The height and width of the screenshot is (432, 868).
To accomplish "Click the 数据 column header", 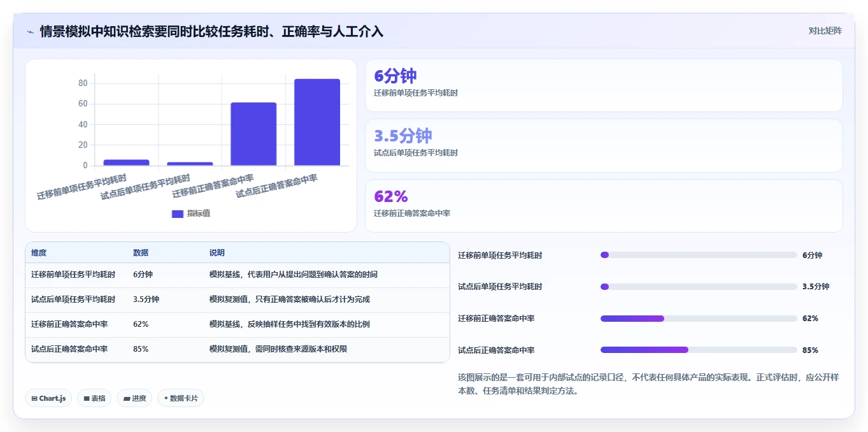I will pos(141,253).
